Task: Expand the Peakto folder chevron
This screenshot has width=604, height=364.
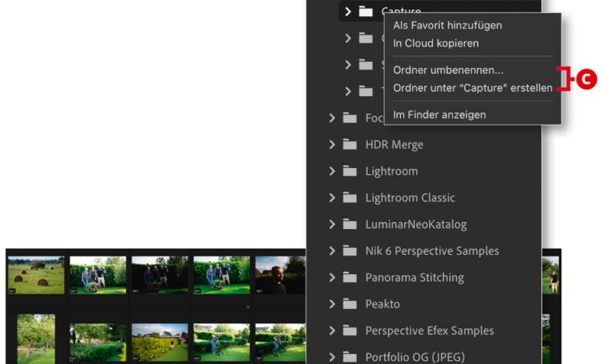Action: pos(332,304)
